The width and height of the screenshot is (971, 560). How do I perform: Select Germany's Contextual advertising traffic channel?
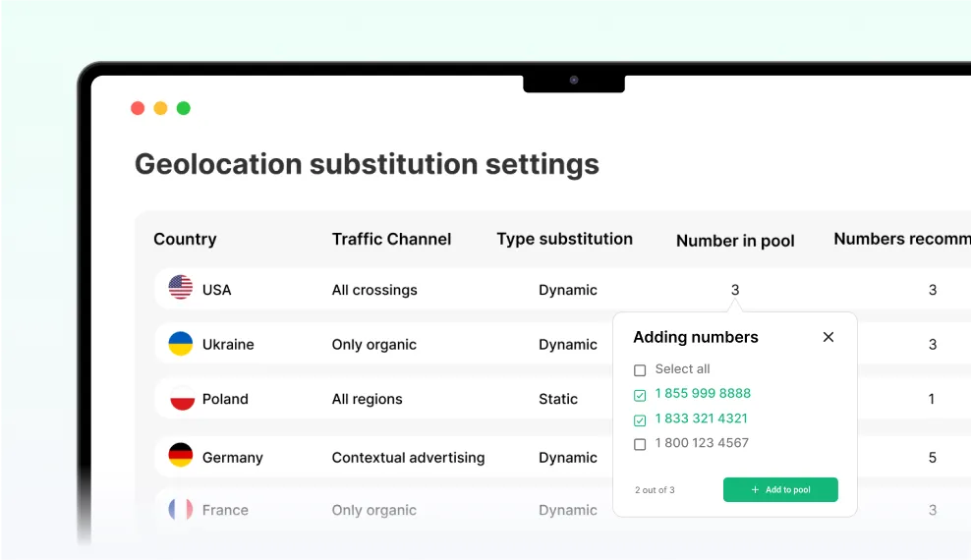pos(408,457)
